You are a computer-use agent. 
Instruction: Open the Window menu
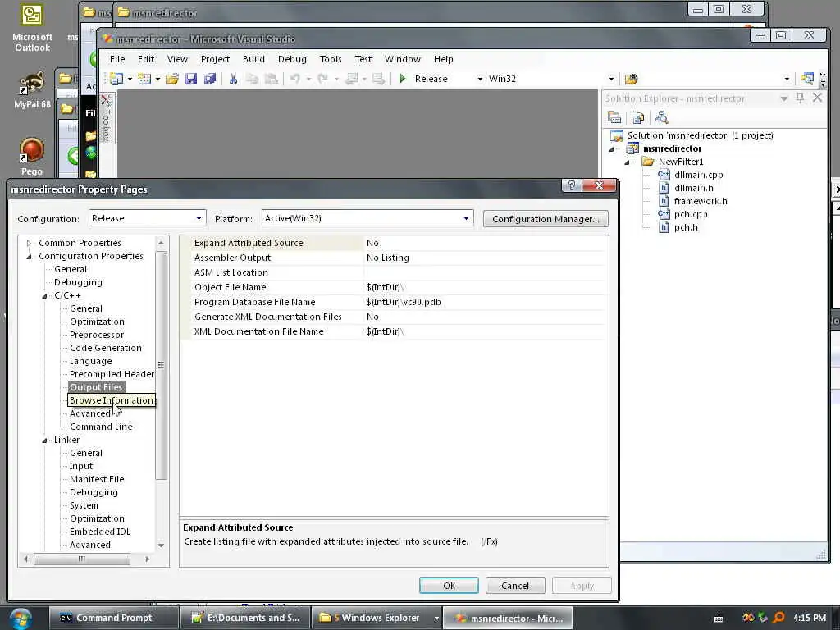[x=402, y=59]
